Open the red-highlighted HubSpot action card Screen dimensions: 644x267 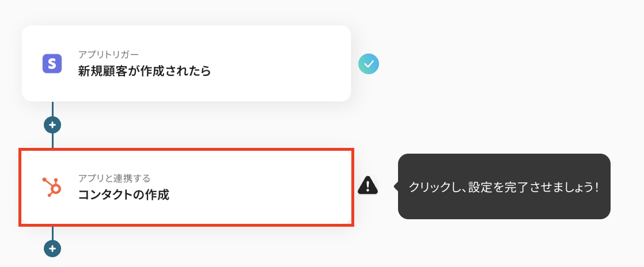point(187,187)
